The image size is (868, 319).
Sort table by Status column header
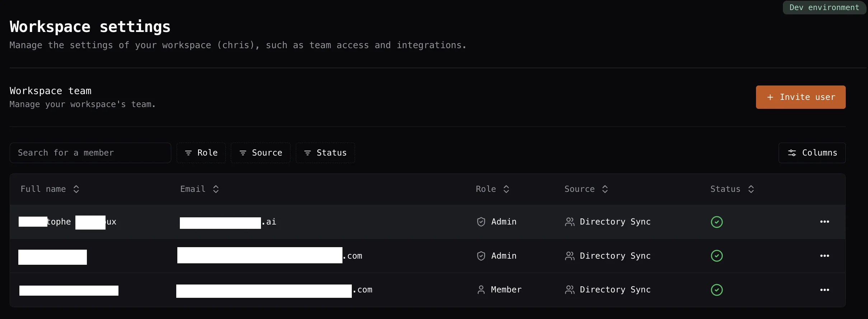point(732,189)
